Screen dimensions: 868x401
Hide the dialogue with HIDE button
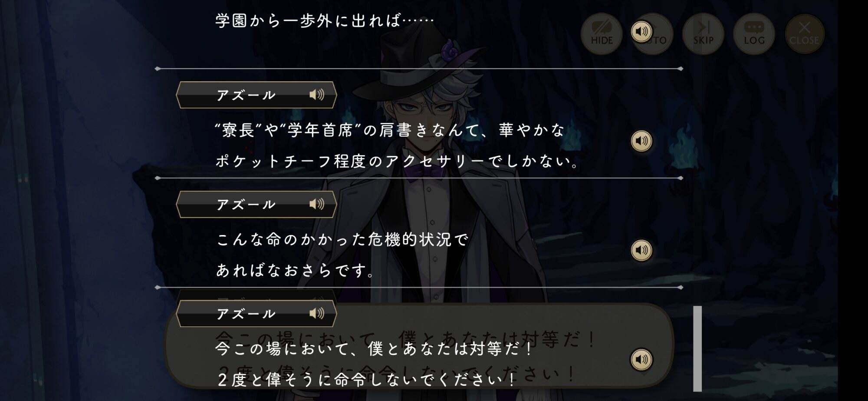pyautogui.click(x=602, y=34)
